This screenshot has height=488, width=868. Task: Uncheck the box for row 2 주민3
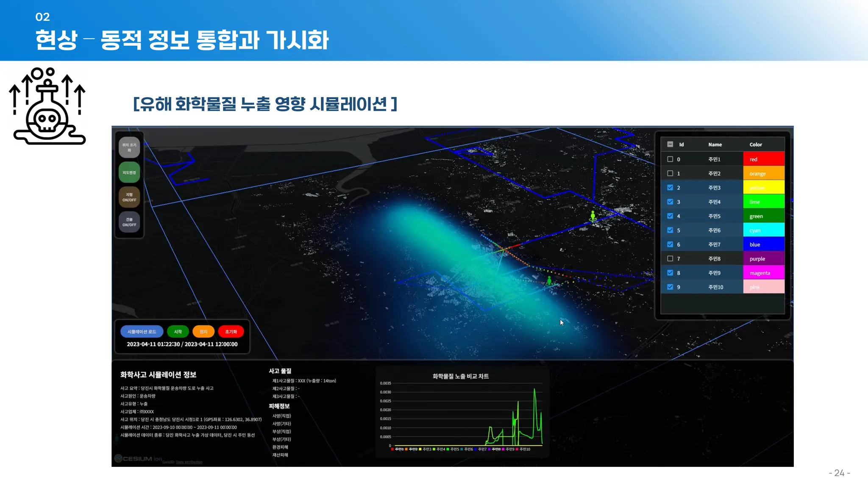[670, 188]
